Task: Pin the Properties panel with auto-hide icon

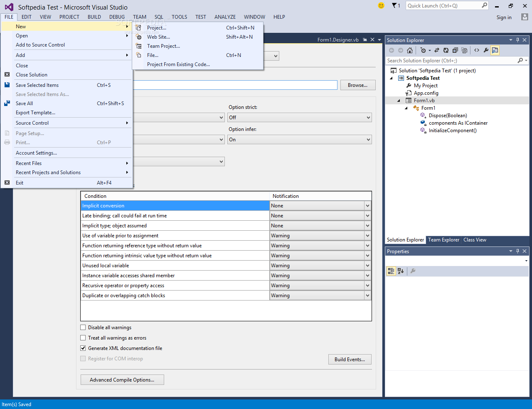Action: click(517, 251)
